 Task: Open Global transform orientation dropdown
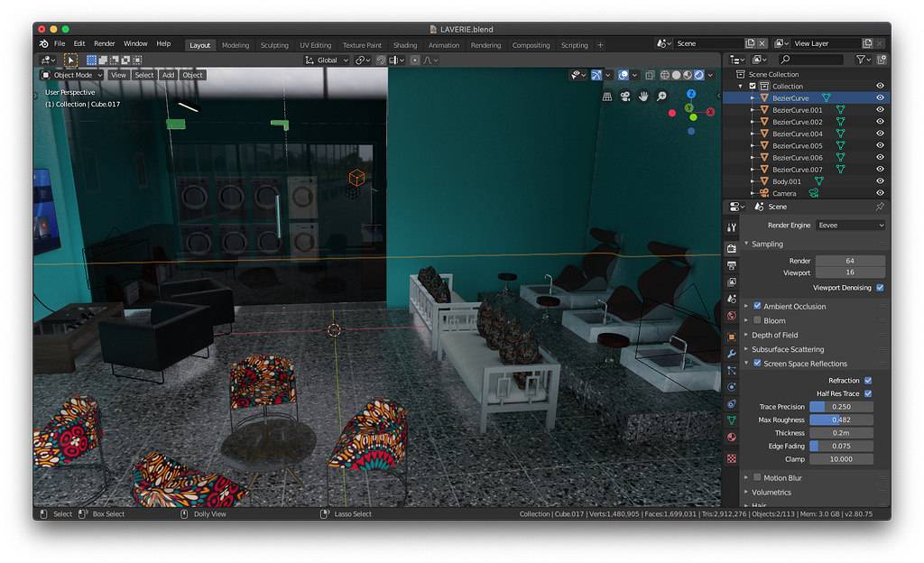click(327, 60)
